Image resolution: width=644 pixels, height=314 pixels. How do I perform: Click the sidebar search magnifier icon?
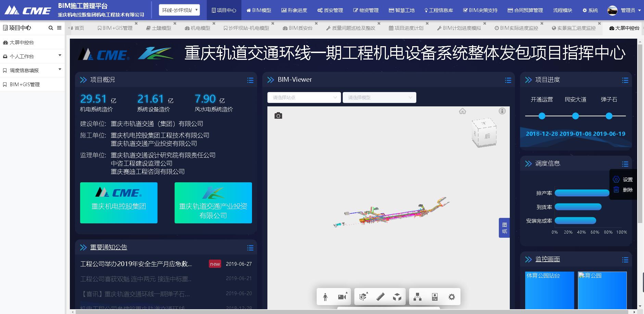pos(51,28)
